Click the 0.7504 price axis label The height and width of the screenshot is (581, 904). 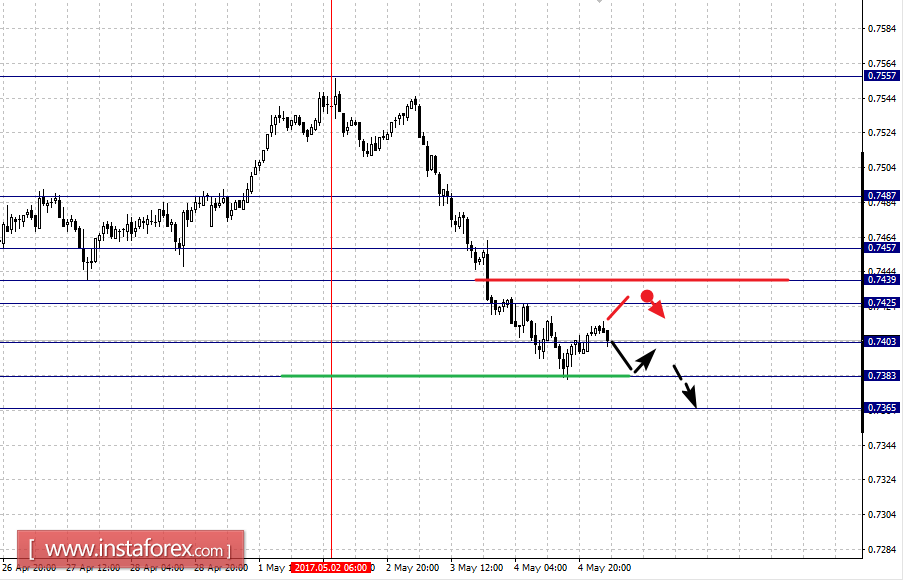882,168
